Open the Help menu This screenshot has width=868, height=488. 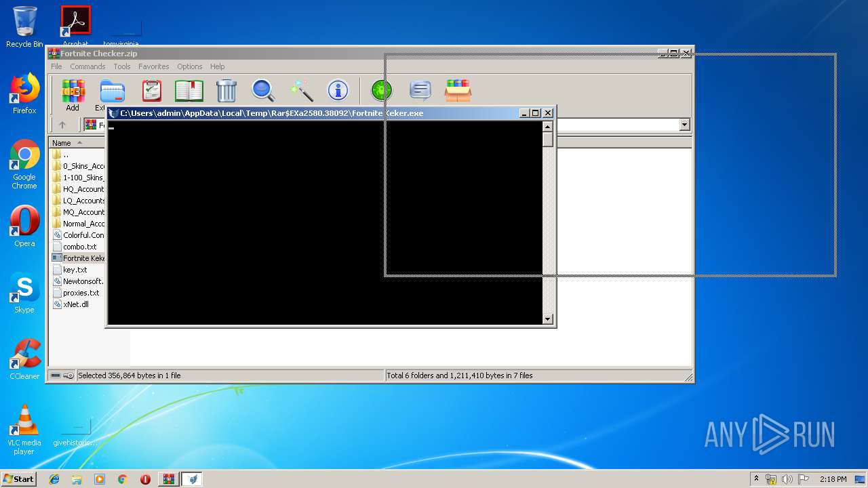[x=217, y=66]
